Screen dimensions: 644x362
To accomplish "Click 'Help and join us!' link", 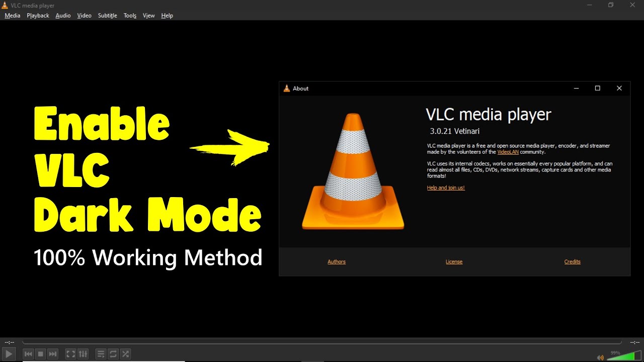I will (446, 188).
